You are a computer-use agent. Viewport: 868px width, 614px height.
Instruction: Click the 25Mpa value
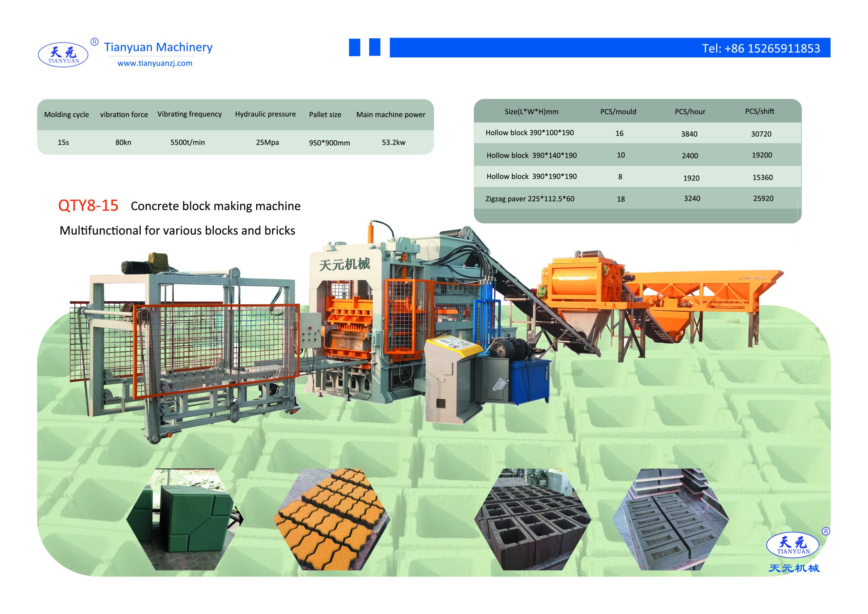pos(267,142)
